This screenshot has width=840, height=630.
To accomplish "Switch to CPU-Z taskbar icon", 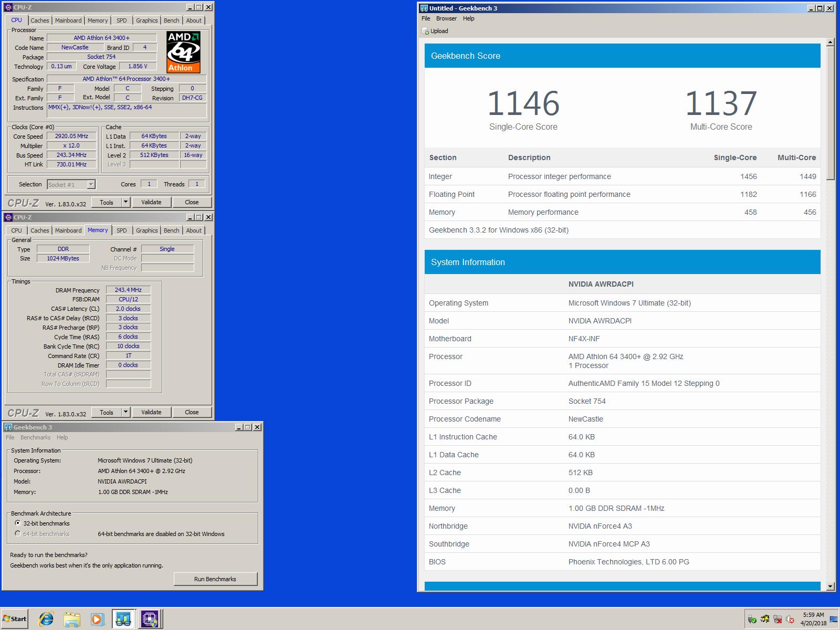I will (x=150, y=619).
